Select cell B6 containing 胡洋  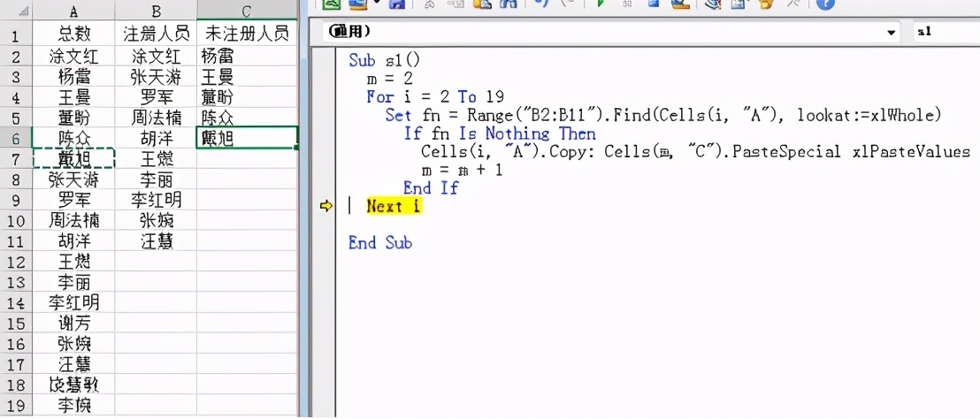tap(156, 139)
